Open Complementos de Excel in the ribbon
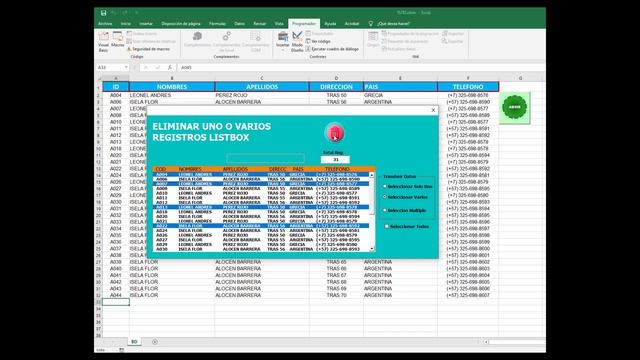Viewport: 640px width, 360px height. [227, 42]
